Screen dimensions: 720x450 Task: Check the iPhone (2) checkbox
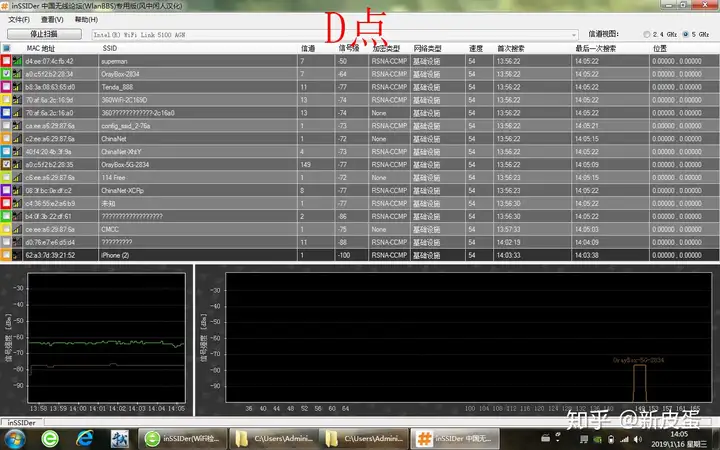6,255
